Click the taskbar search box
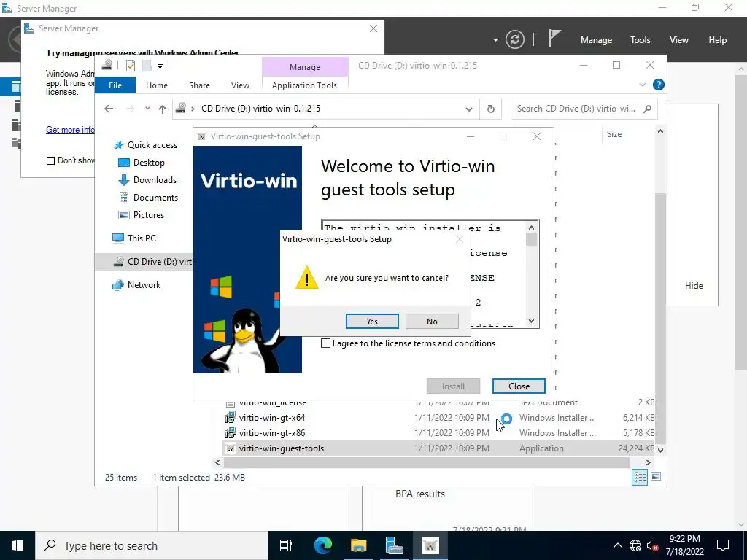This screenshot has width=747, height=560. 152,545
